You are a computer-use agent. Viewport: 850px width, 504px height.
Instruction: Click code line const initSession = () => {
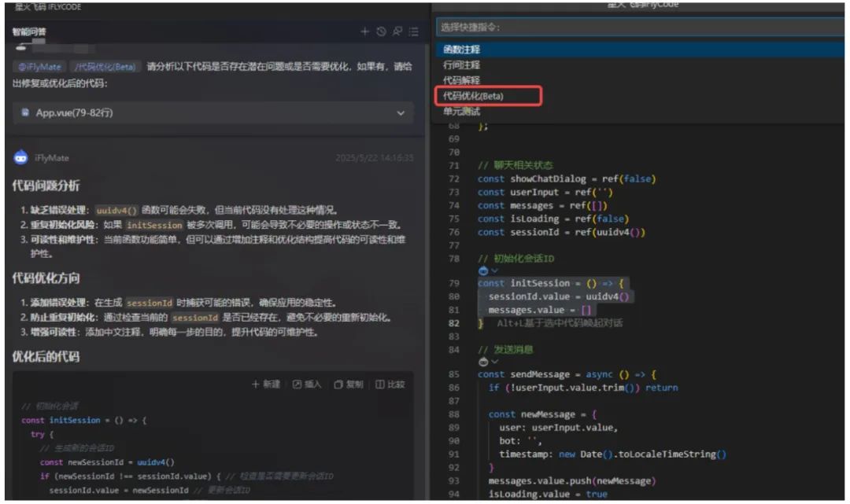(x=550, y=283)
